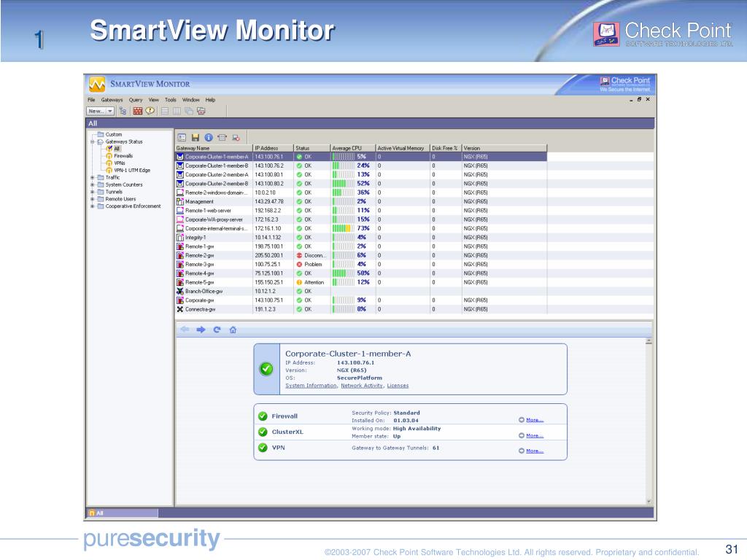Image resolution: width=747 pixels, height=560 pixels.
Task: Click the Connectra-gw row icon
Action: pos(180,309)
